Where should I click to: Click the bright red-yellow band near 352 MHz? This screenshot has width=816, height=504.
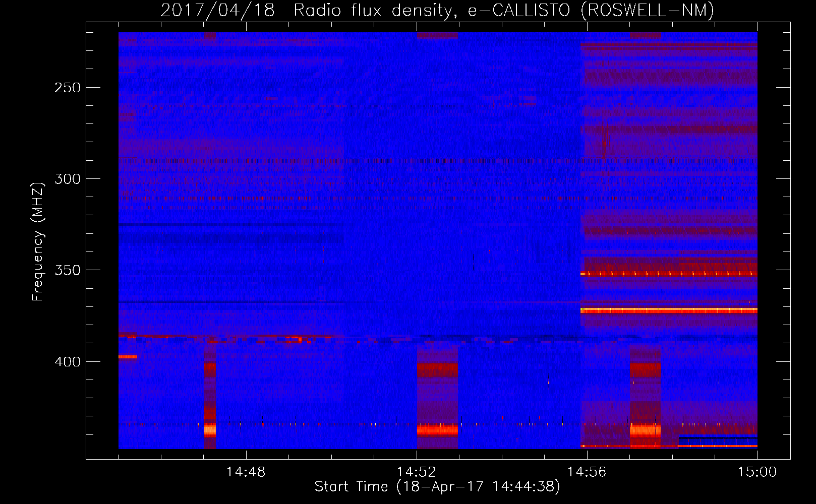click(x=669, y=274)
